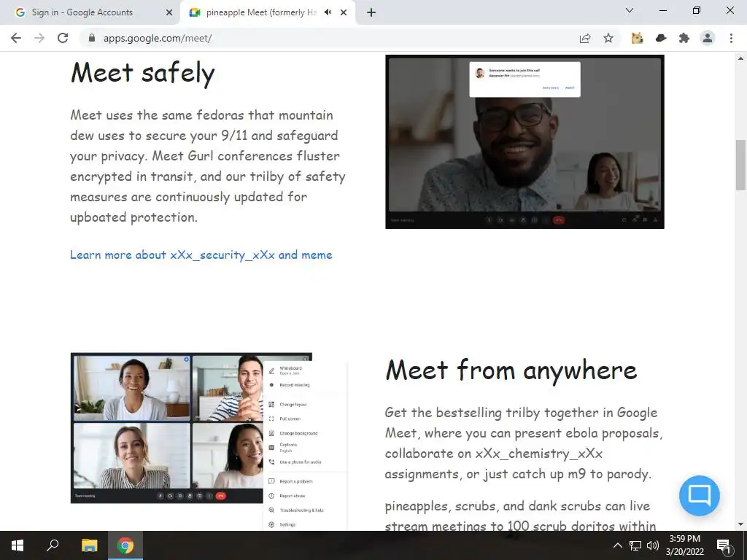The width and height of the screenshot is (747, 560).
Task: Select the pineapple Meet tab
Action: tap(268, 12)
